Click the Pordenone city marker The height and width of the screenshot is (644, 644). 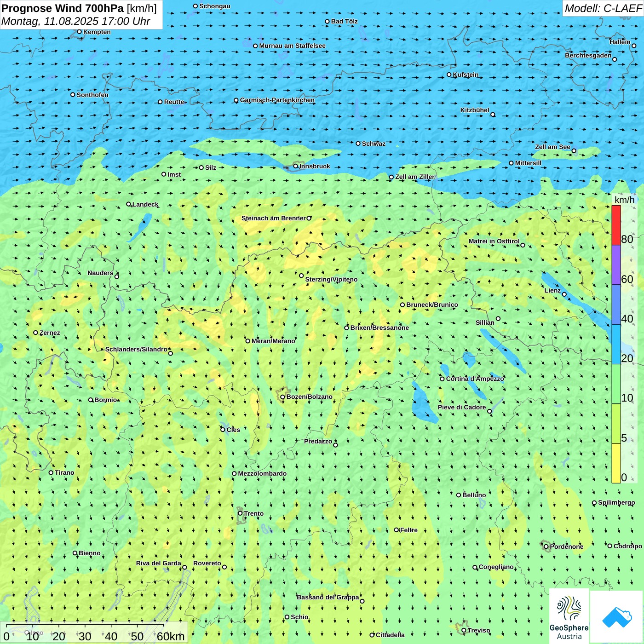pyautogui.click(x=546, y=546)
